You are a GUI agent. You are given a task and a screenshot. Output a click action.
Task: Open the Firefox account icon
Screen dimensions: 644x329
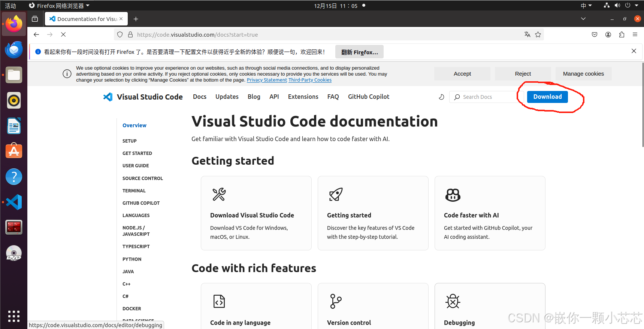(608, 34)
